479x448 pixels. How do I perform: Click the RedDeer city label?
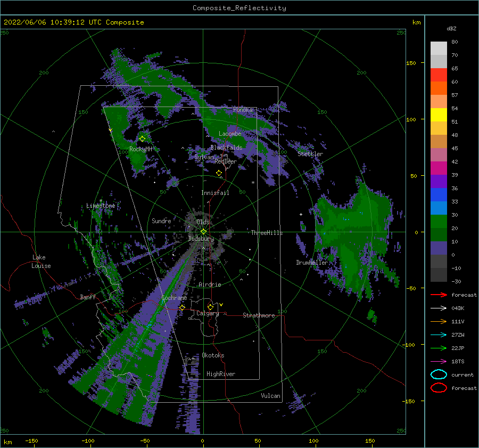pyautogui.click(x=226, y=161)
